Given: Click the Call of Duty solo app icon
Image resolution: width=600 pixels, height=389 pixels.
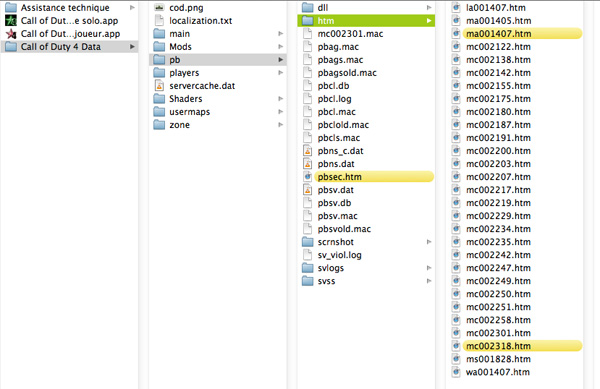Looking at the screenshot, I should 11,21.
